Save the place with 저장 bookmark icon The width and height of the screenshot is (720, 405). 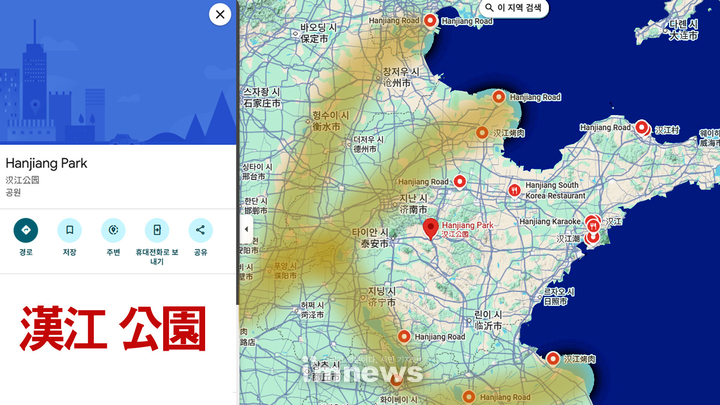(x=69, y=230)
